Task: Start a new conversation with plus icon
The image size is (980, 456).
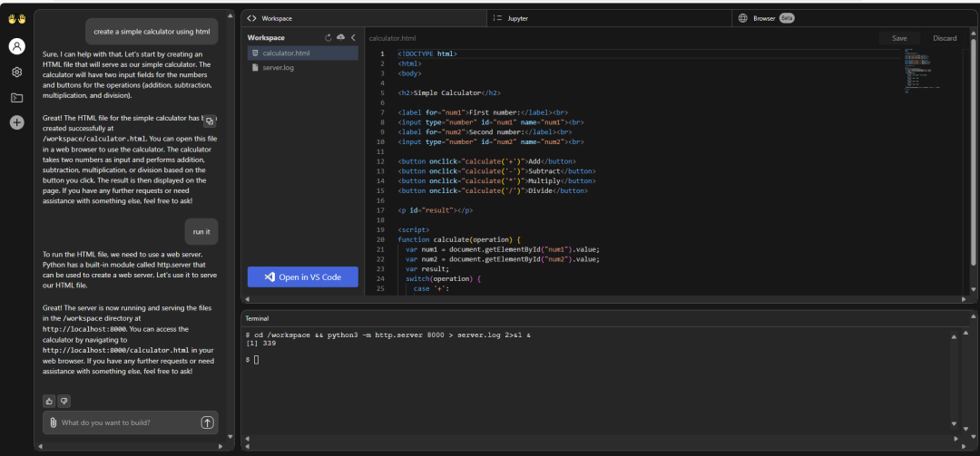Action: click(x=17, y=122)
